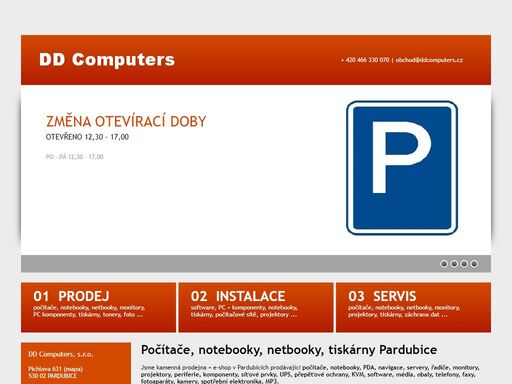Click the 530 02 PARDUBICE address line
This screenshot has height=384, width=512.
pos(53,376)
